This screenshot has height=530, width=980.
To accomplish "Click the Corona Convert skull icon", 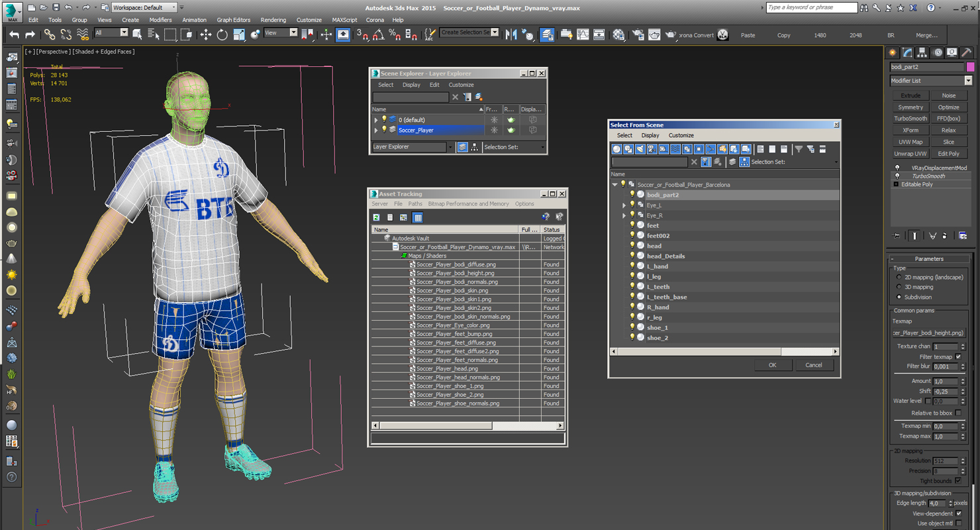I will (x=723, y=34).
